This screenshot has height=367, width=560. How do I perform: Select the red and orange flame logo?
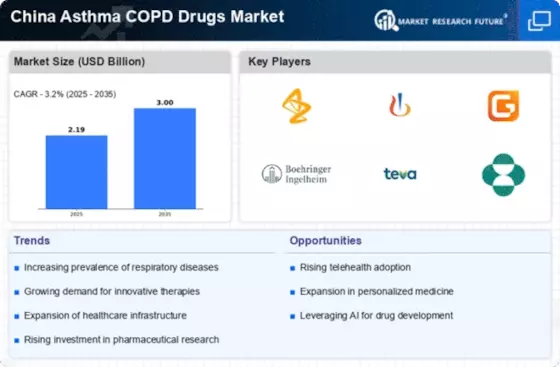point(400,105)
